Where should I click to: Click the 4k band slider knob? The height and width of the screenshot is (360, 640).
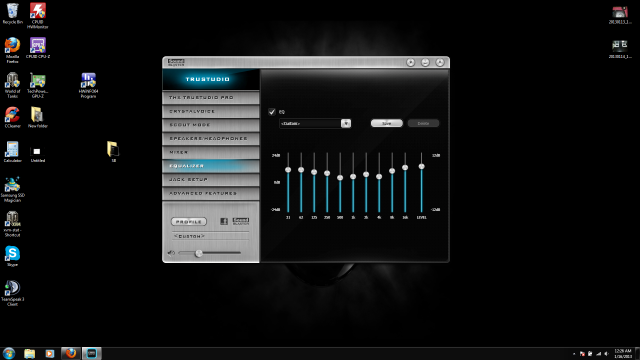379,177
